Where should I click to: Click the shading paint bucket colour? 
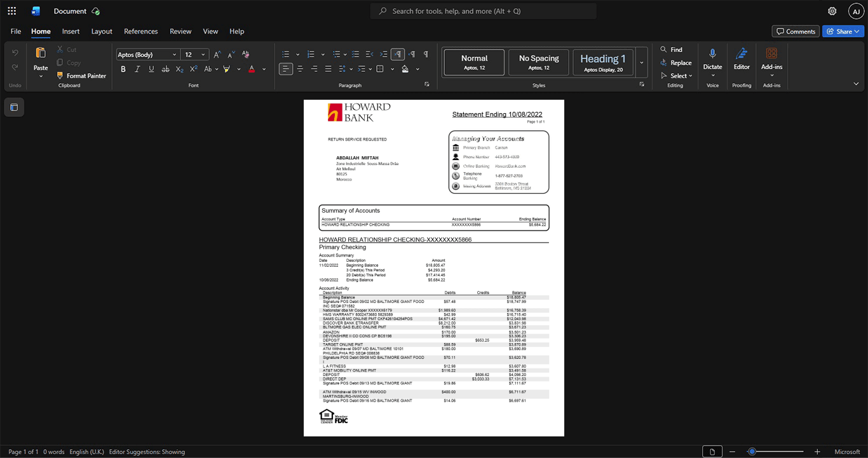click(x=405, y=69)
